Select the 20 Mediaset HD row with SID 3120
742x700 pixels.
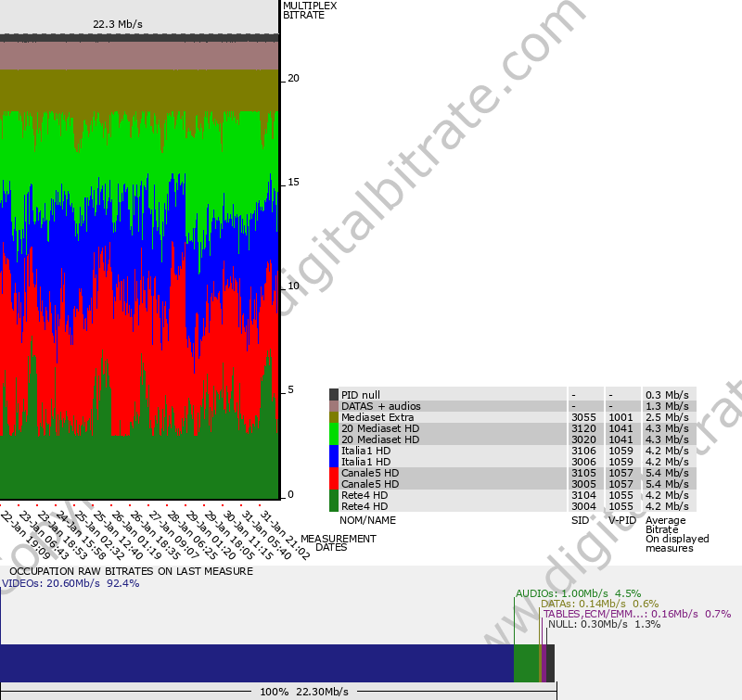point(380,428)
